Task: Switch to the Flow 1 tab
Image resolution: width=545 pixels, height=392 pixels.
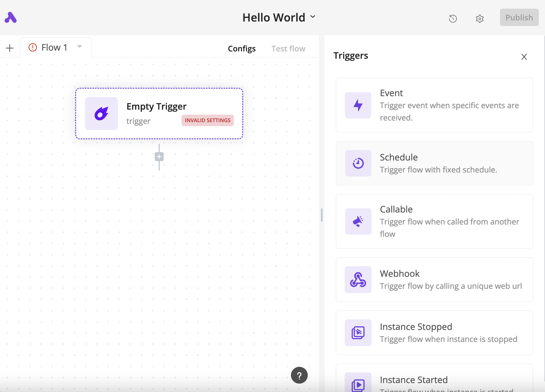Action: [x=54, y=48]
